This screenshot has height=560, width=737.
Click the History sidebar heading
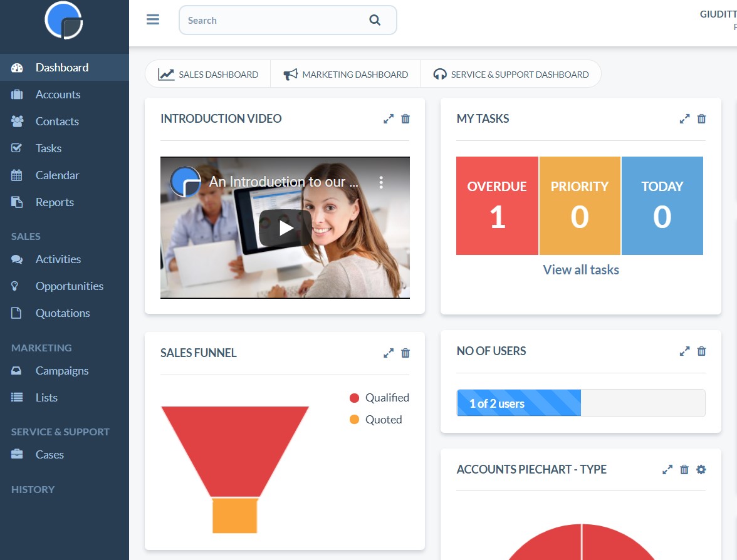tap(33, 490)
